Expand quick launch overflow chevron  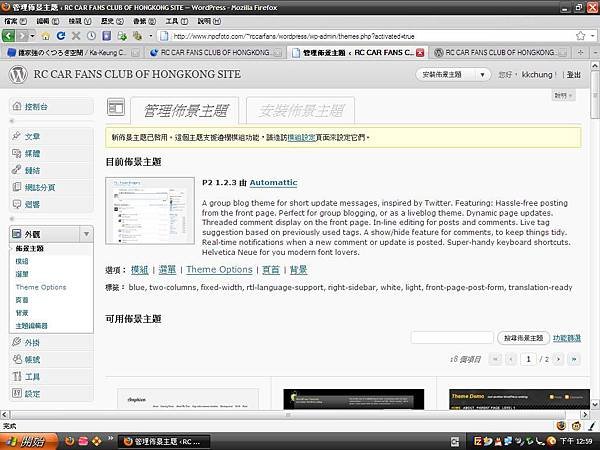tap(111, 438)
